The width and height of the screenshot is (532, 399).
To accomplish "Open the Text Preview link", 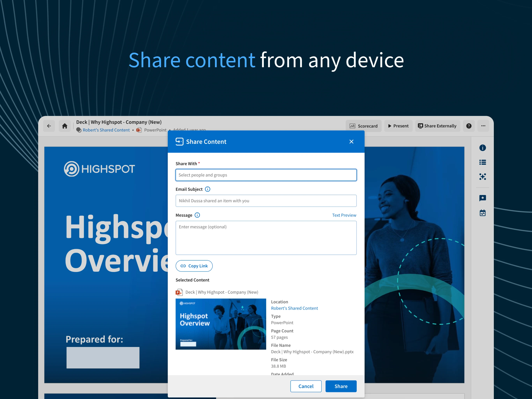I will (344, 215).
